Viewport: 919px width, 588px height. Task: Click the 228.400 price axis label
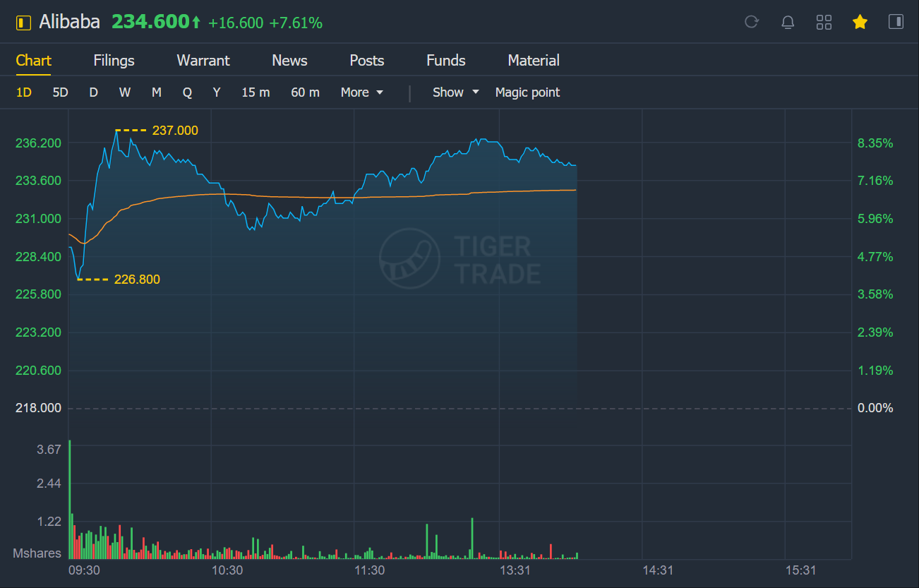[x=38, y=256]
